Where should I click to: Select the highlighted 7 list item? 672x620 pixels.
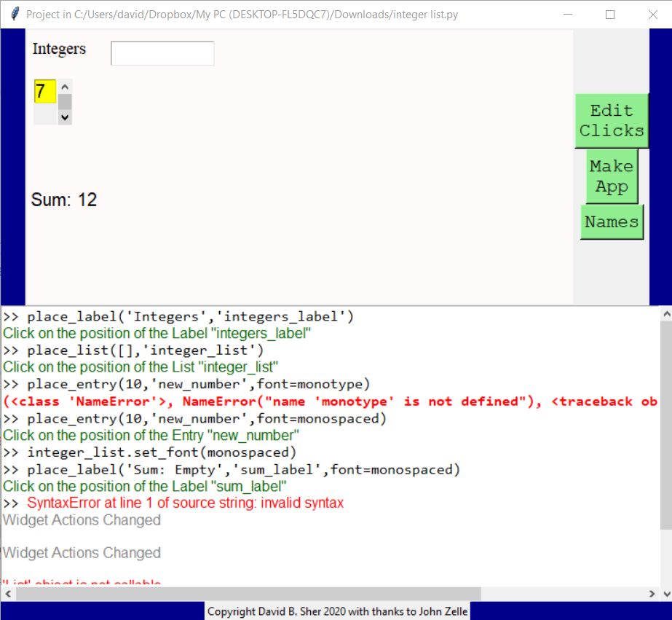pyautogui.click(x=45, y=91)
